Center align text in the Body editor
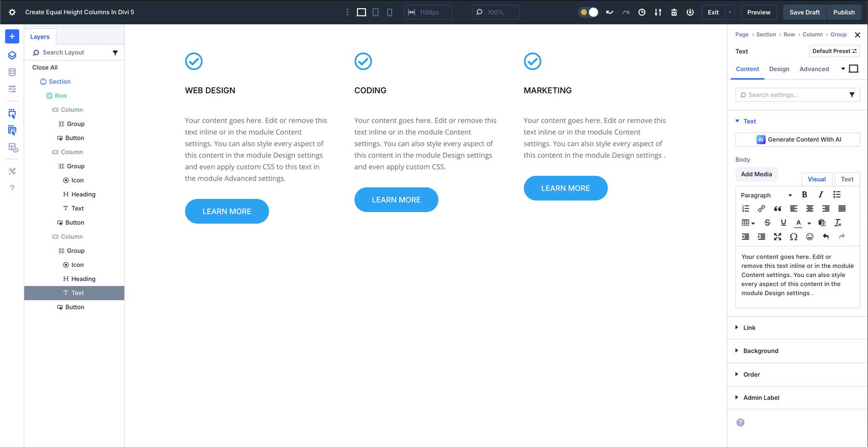Screen dimensions: 868x447 point(810,209)
